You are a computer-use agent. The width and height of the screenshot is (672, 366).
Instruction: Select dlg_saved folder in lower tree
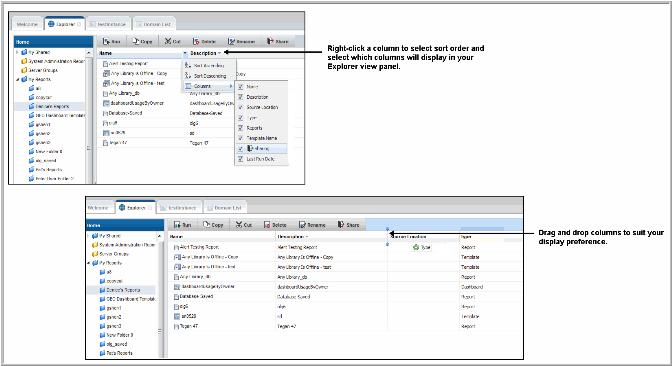[x=114, y=344]
